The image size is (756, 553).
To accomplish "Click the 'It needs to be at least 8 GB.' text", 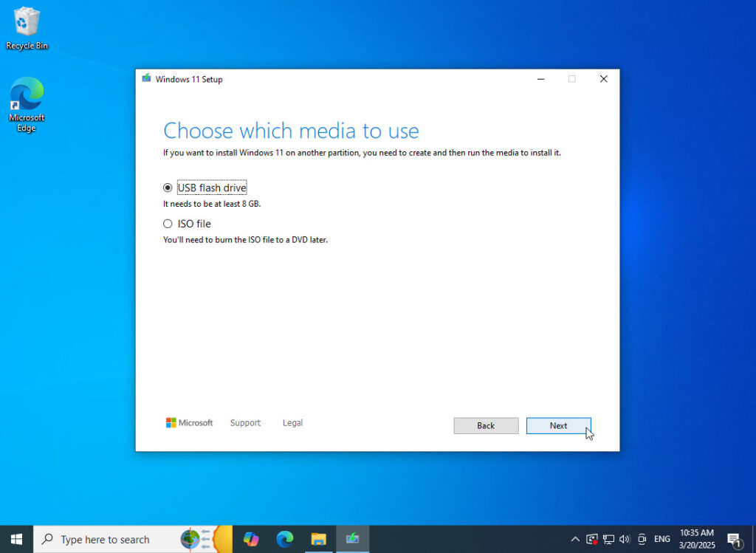I will 212,204.
